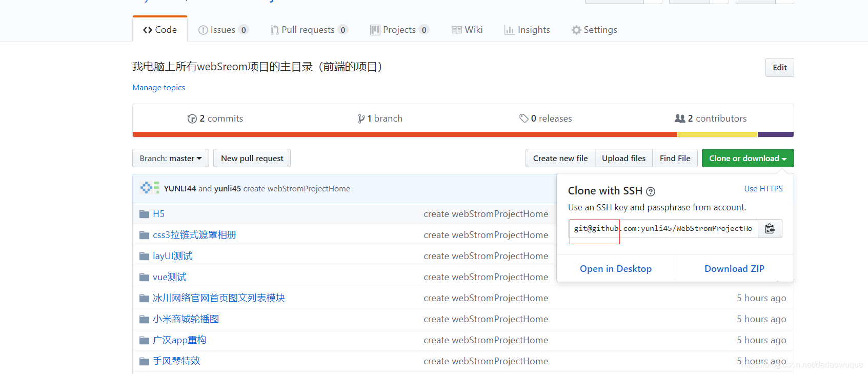Click the Projects board icon
The height and width of the screenshot is (374, 868).
tap(375, 30)
